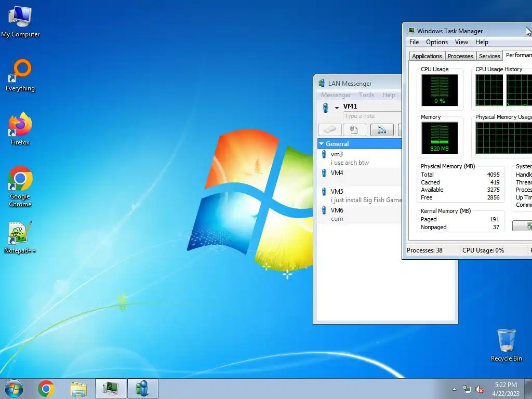Launch Google Chrome desktop shortcut
532x399 pixels.
[20, 187]
